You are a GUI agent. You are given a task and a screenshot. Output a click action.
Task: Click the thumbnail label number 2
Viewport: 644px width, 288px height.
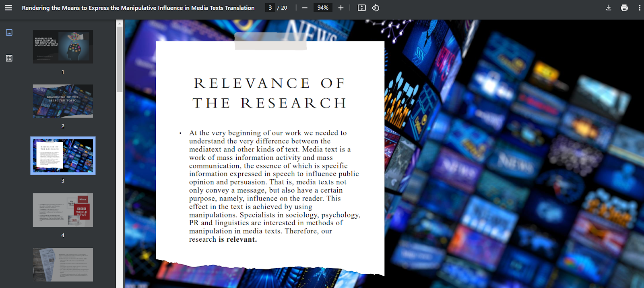63,126
